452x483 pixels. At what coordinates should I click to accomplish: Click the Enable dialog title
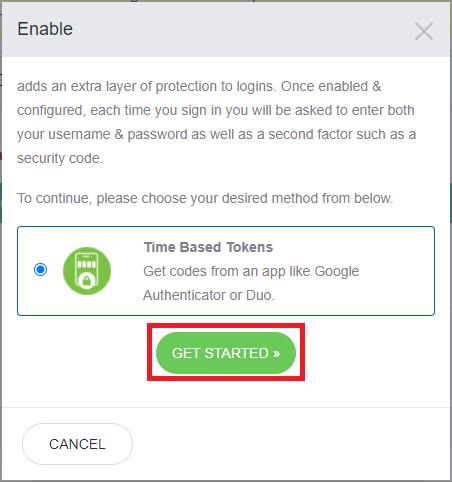click(45, 29)
